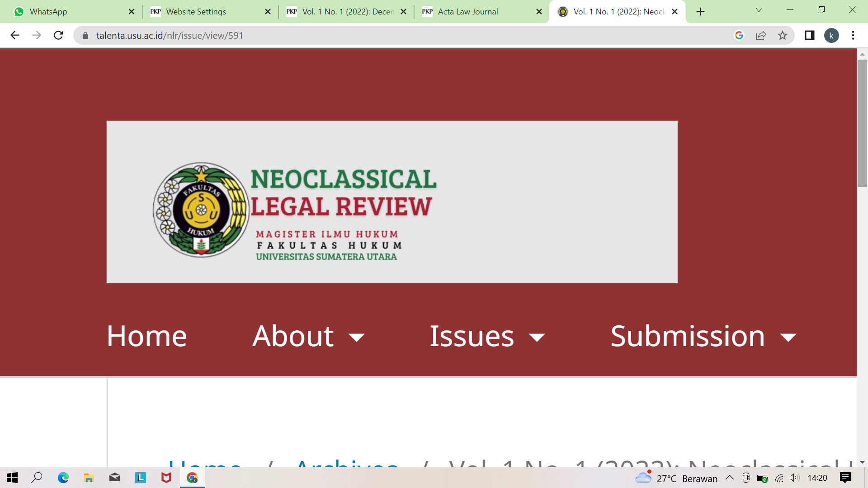Open the volume speaker icon
This screenshot has height=488, width=868.
794,478
